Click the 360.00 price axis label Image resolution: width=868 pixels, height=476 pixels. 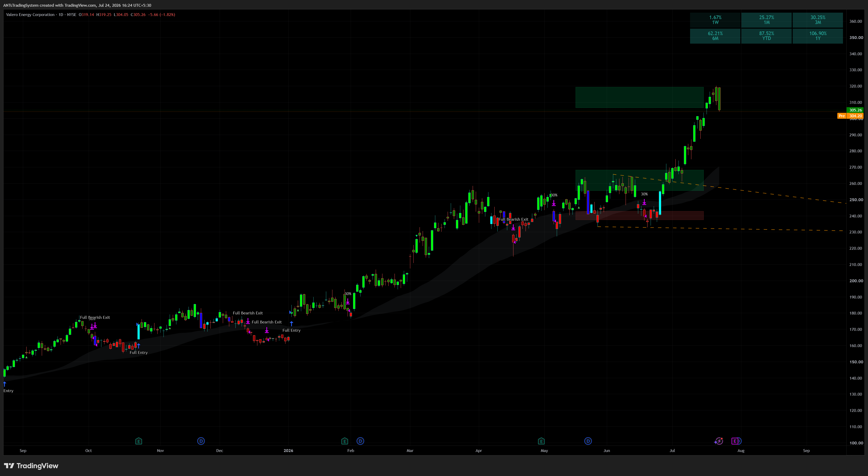point(856,21)
